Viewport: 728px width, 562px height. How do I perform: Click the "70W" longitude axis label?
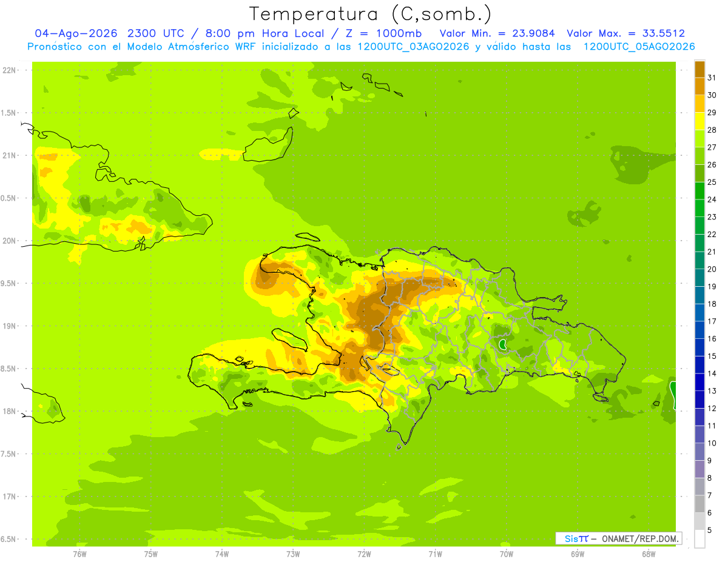pyautogui.click(x=507, y=554)
